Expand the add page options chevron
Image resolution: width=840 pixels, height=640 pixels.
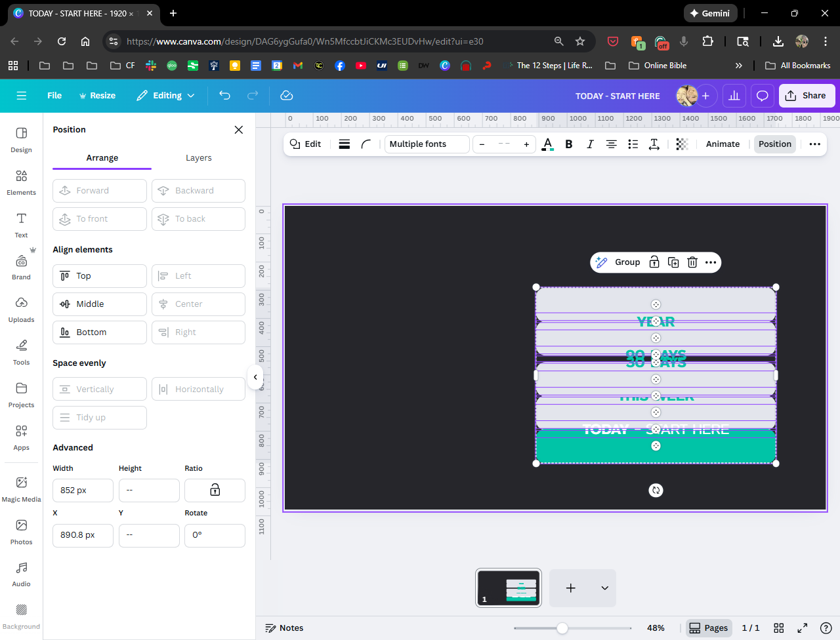point(604,588)
